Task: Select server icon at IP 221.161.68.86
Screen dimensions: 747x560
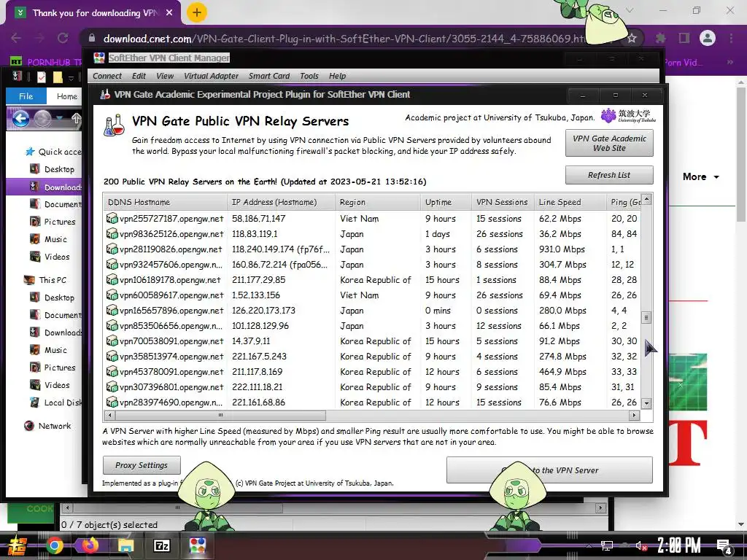Action: point(112,402)
